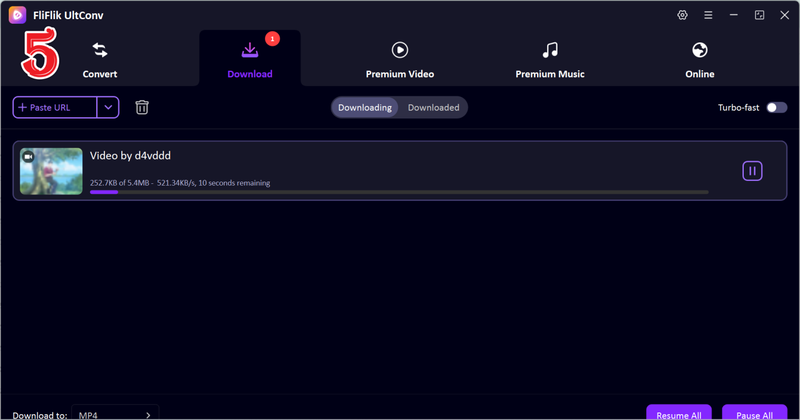Image resolution: width=800 pixels, height=420 pixels.
Task: Toggle the Turbo-fast switch
Action: point(777,107)
